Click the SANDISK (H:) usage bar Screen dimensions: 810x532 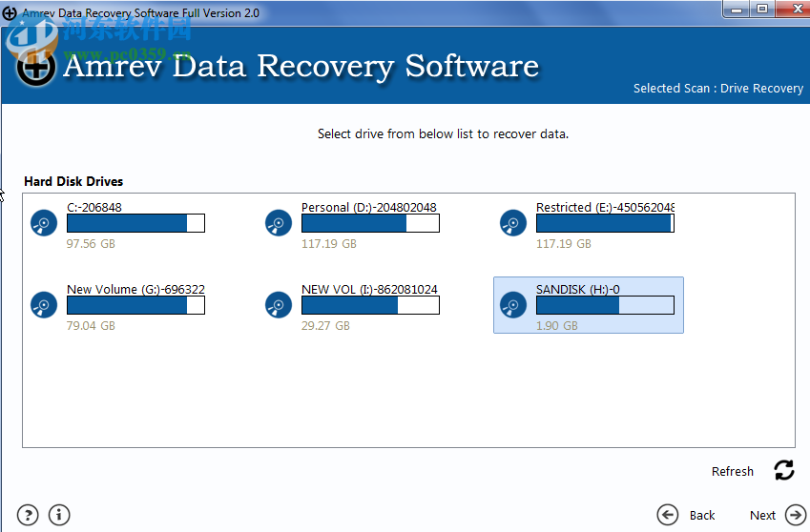click(x=605, y=305)
